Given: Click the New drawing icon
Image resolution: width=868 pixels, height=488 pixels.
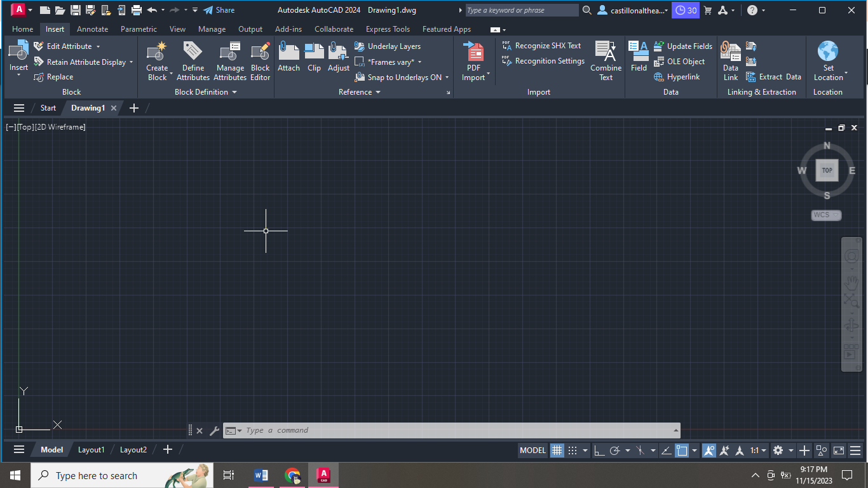Looking at the screenshot, I should pyautogui.click(x=44, y=10).
